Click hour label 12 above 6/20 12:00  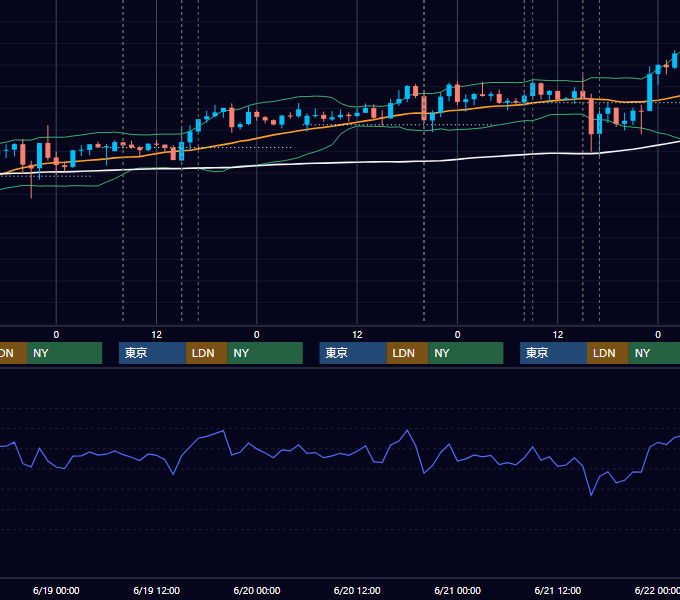pyautogui.click(x=357, y=335)
